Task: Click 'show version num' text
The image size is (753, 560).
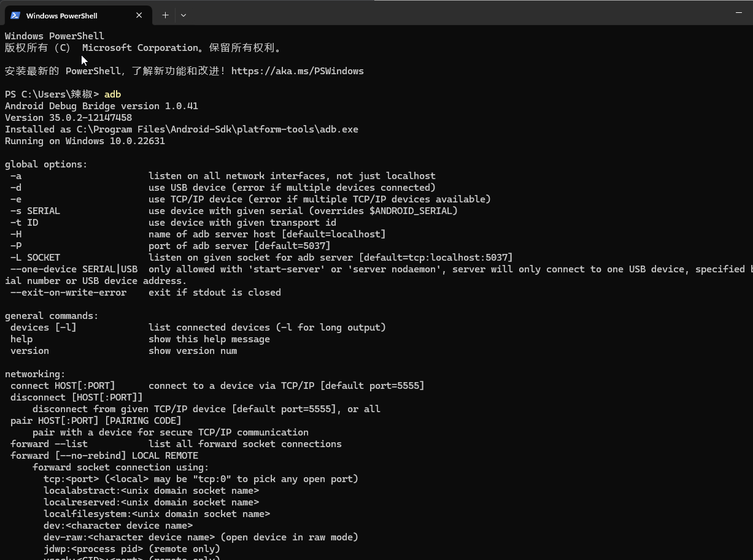Action: point(193,351)
